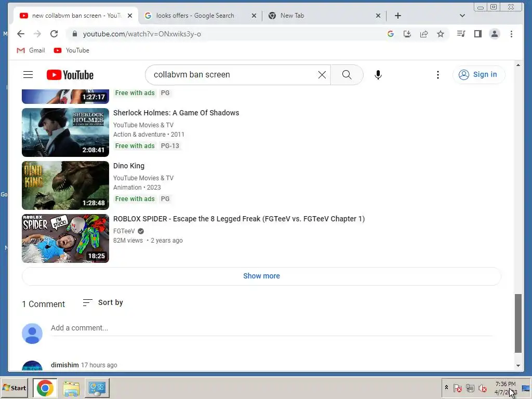Open YouTube hamburger guide menu
Image resolution: width=532 pixels, height=399 pixels.
click(28, 75)
